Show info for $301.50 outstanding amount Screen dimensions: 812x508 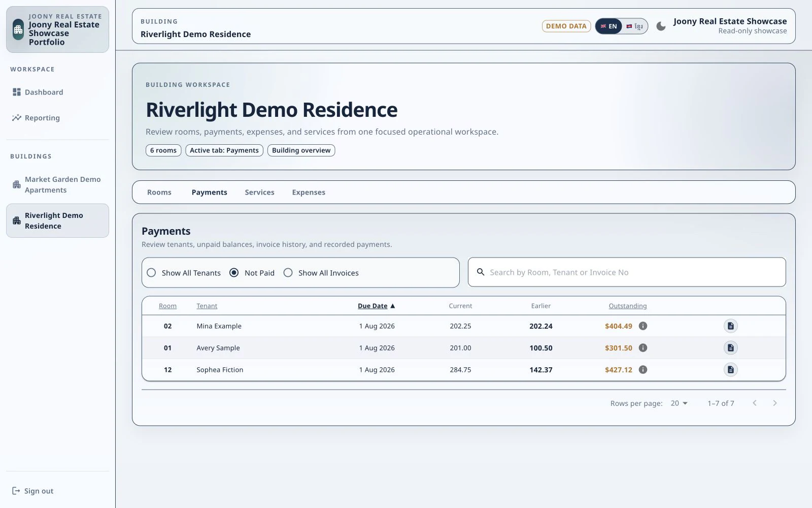pos(643,348)
